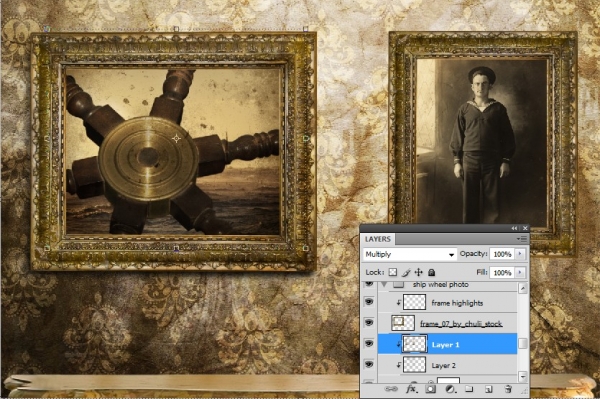
Task: Collapse the ship wheel photo group
Action: click(384, 284)
